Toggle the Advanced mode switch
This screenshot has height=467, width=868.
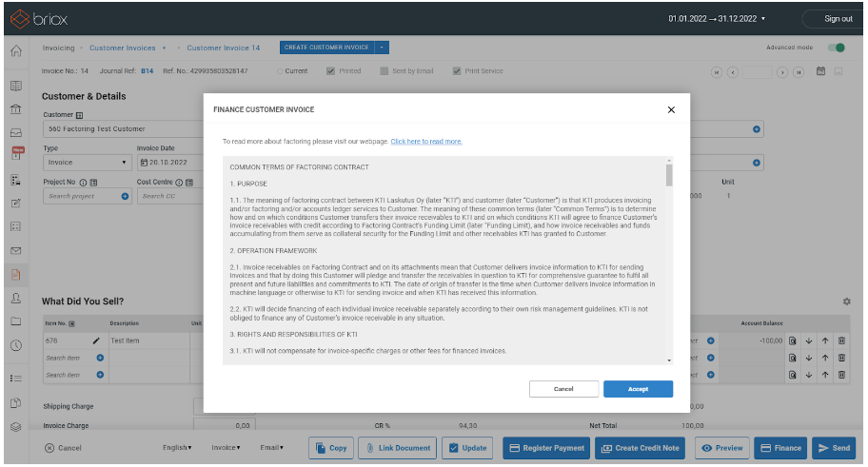836,48
